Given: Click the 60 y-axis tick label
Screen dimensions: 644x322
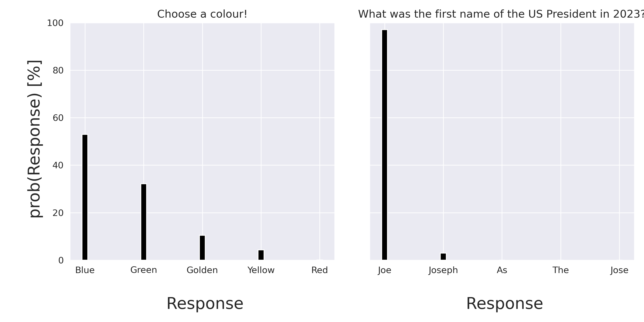Looking at the screenshot, I should coord(58,118).
